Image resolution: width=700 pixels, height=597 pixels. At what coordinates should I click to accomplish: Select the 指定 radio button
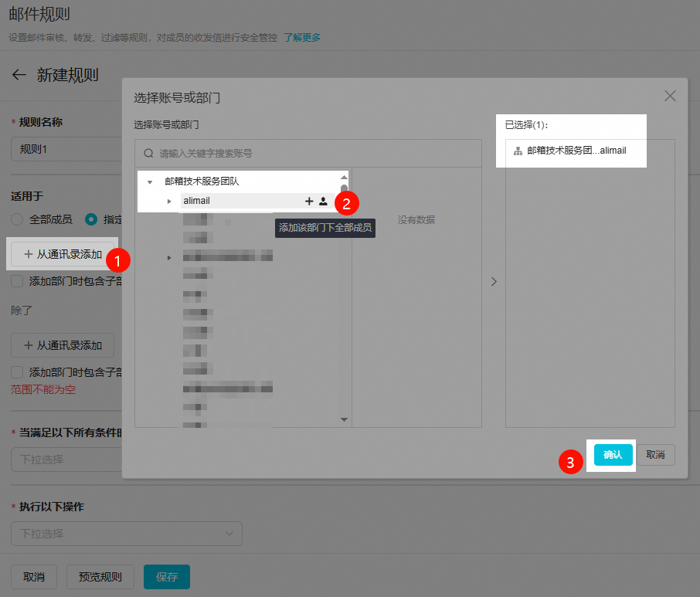click(91, 219)
